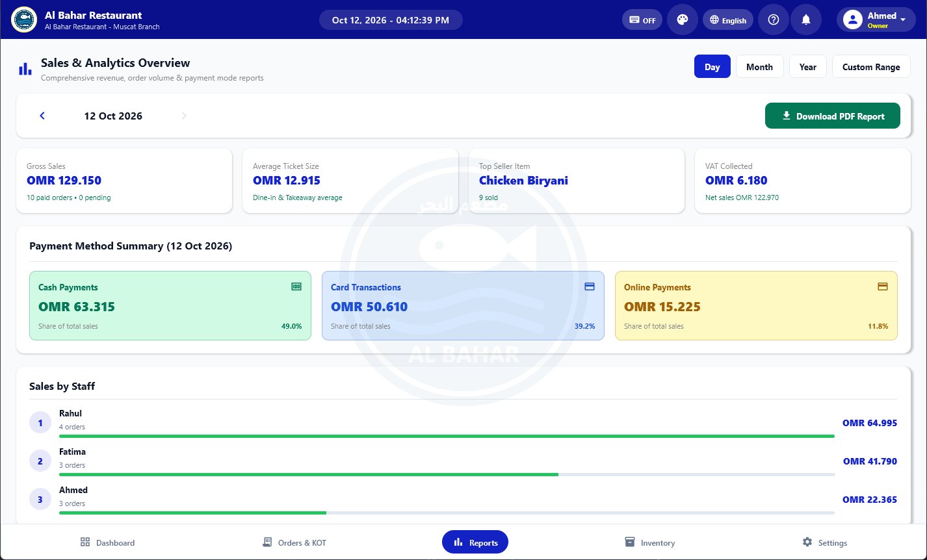The height and width of the screenshot is (560, 927).
Task: Download the PDF report
Action: pyautogui.click(x=833, y=116)
